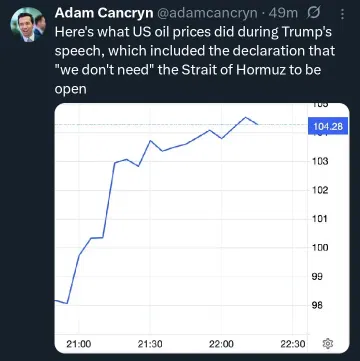Viewport: 360px width, 361px height.
Task: Click the 21:30 time axis label
Action: click(x=150, y=344)
